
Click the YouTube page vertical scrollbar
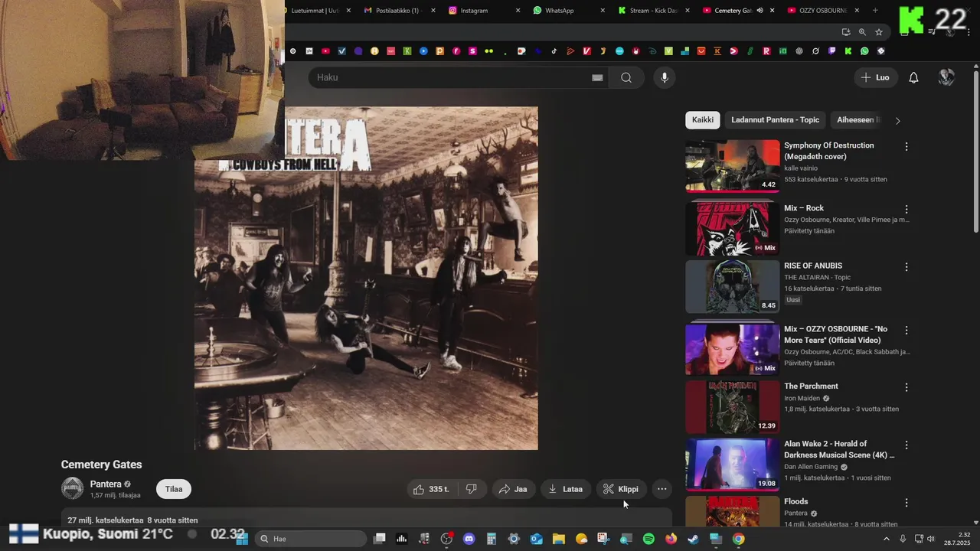(975, 152)
